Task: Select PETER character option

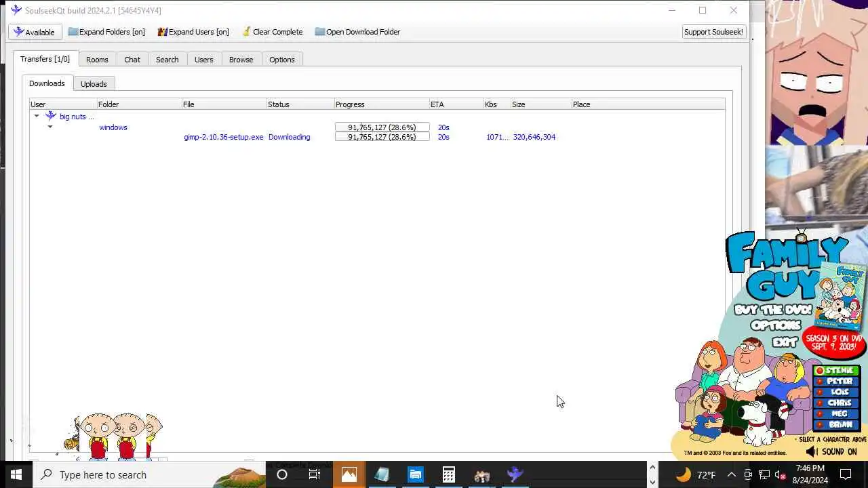Action: (837, 381)
